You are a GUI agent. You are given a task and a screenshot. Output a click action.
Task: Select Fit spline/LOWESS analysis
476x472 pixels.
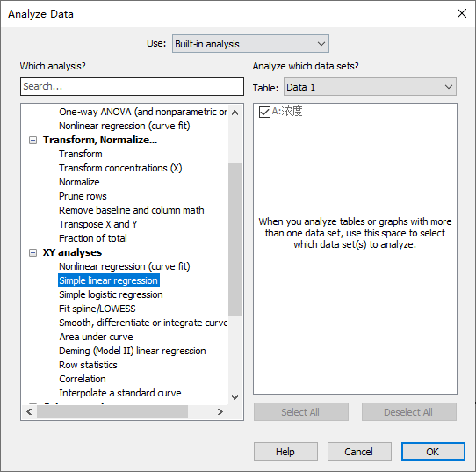pyautogui.click(x=97, y=309)
